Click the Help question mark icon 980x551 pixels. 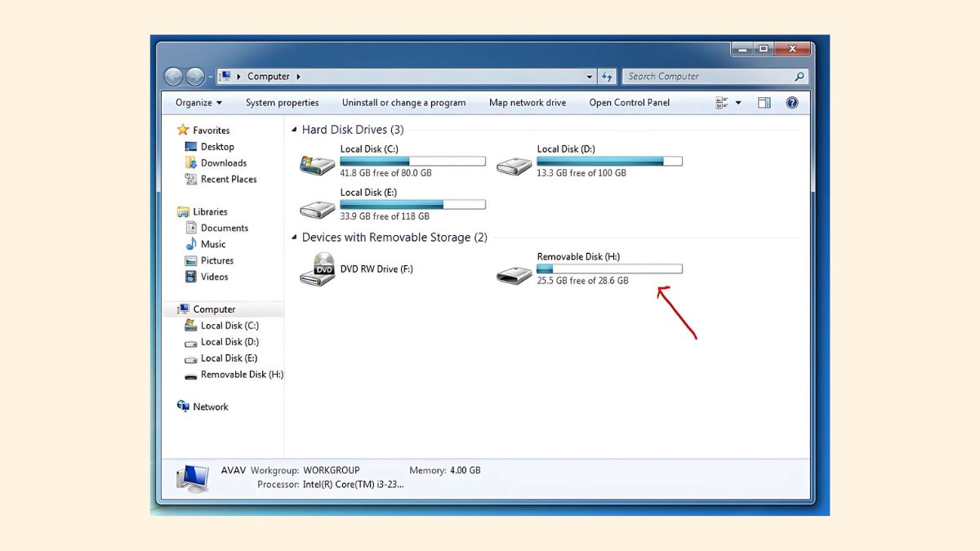point(791,103)
